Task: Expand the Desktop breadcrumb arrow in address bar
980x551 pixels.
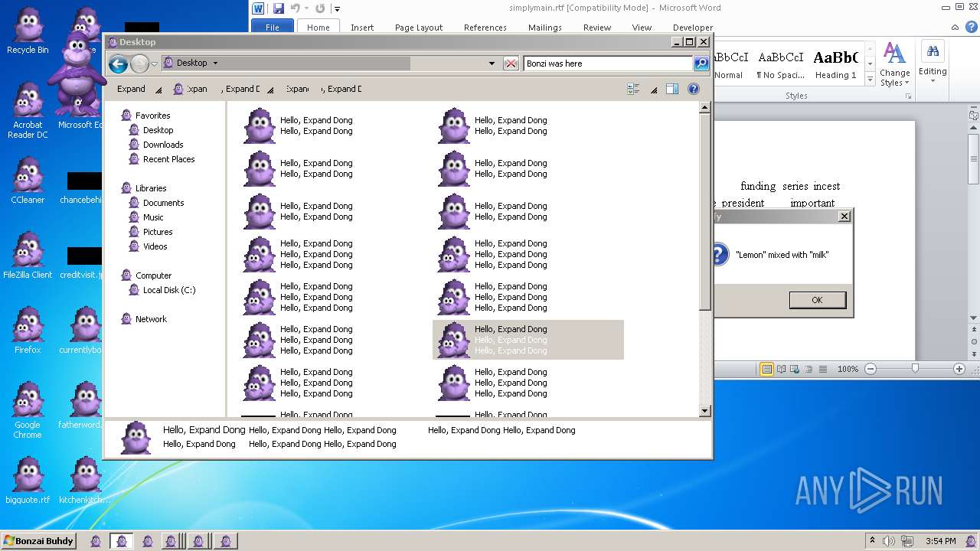Action: pos(215,64)
